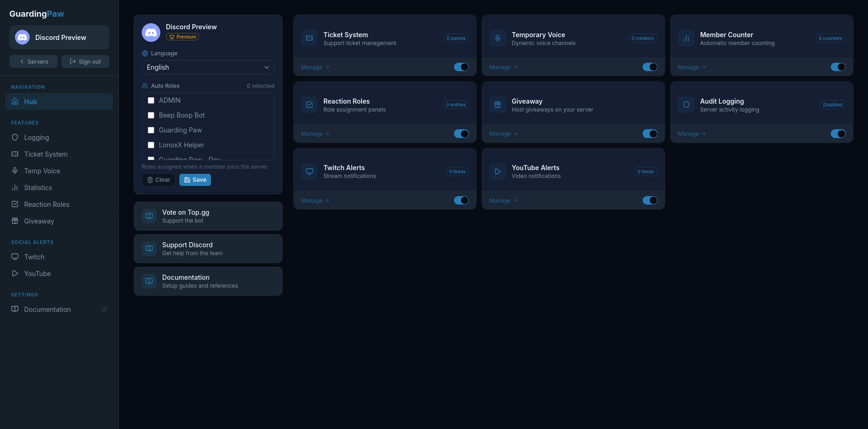Open Temp Voice from the sidebar
Viewport: 868px width, 429px height.
(59, 171)
